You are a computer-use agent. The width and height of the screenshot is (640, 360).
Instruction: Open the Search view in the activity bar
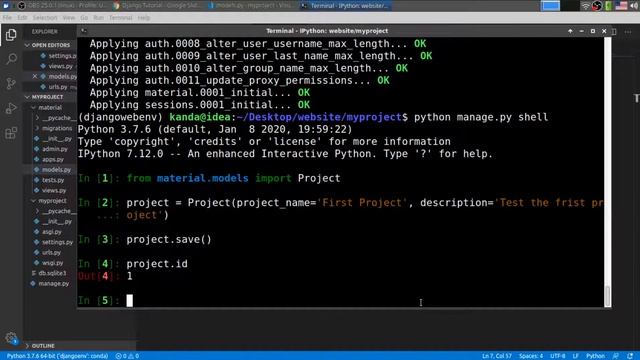(x=11, y=59)
